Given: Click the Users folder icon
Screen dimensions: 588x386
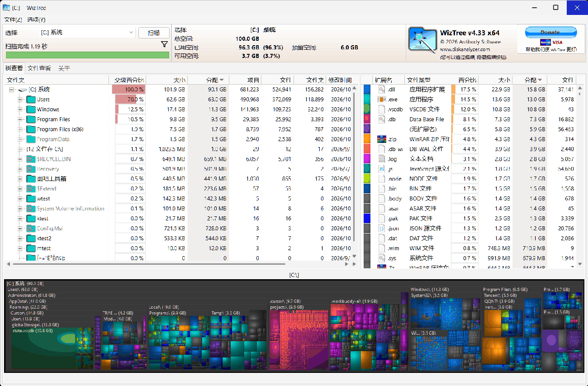Looking at the screenshot, I should tap(31, 100).
